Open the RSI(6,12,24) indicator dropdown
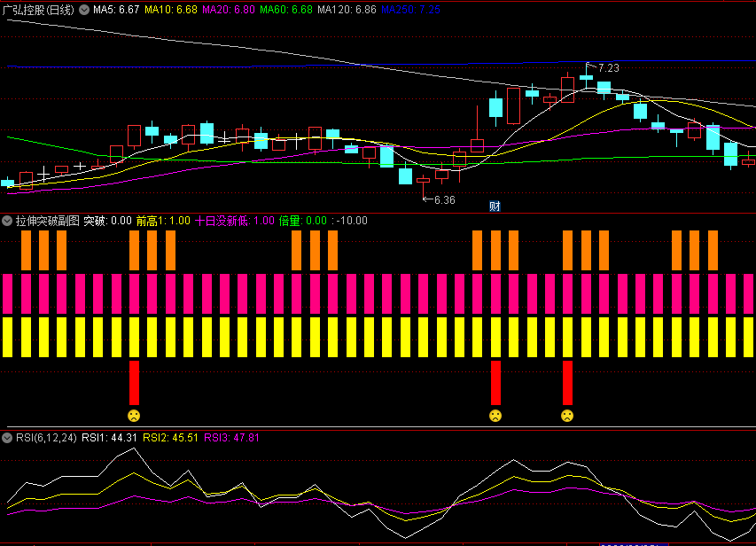Viewport: 756px width, 546px height. point(7,438)
